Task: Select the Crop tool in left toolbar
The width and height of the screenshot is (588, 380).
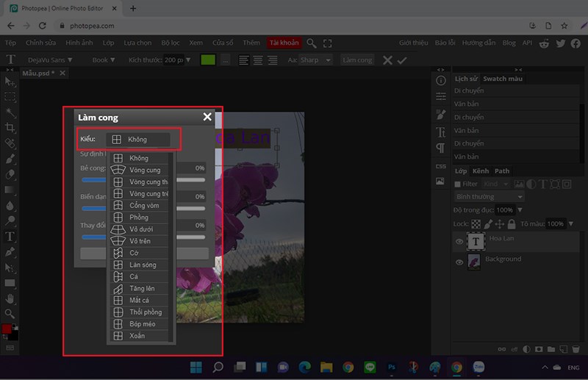Action: click(10, 127)
